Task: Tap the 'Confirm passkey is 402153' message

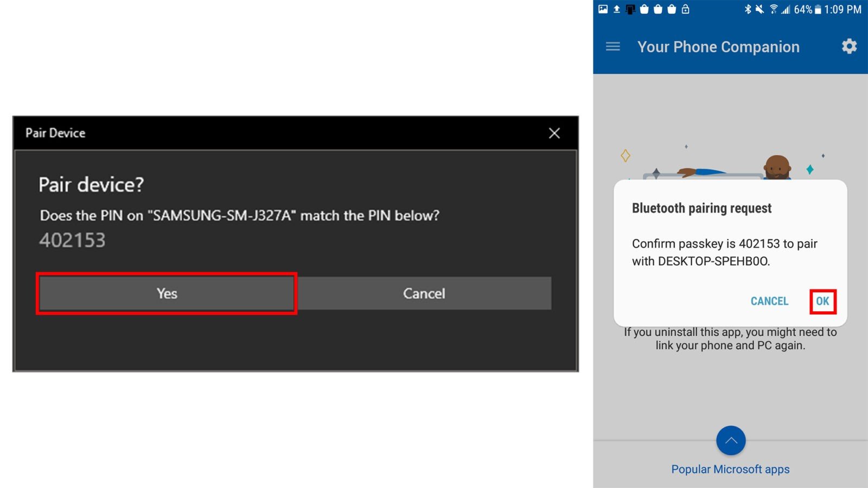Action: click(x=725, y=252)
